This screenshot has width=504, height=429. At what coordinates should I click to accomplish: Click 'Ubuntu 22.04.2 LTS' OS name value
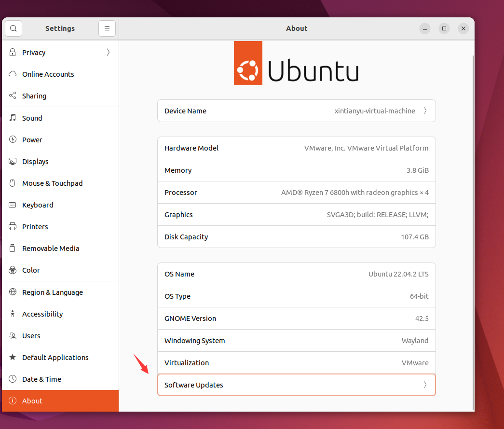pyautogui.click(x=398, y=274)
